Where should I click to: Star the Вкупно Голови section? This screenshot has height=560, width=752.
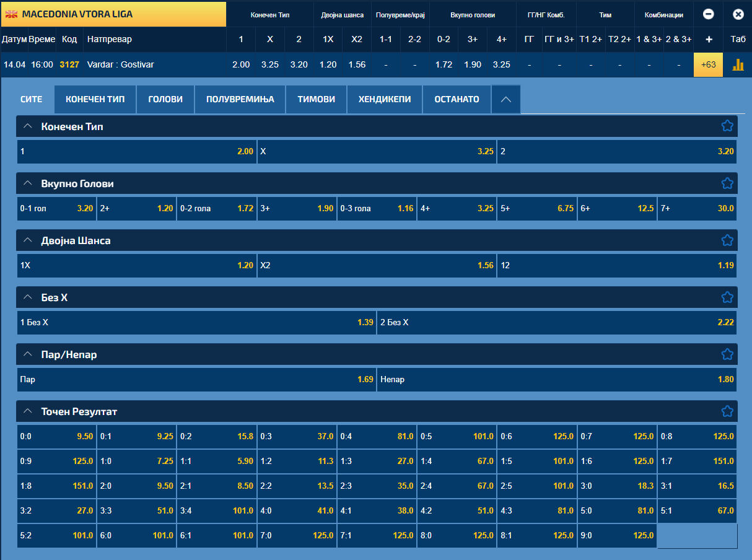727,183
